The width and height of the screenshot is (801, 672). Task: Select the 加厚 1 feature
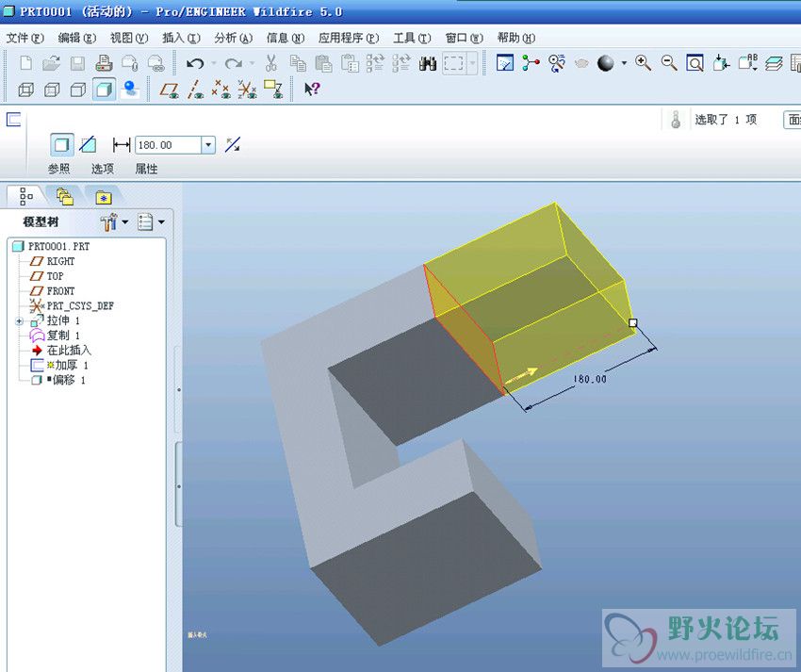pyautogui.click(x=59, y=366)
